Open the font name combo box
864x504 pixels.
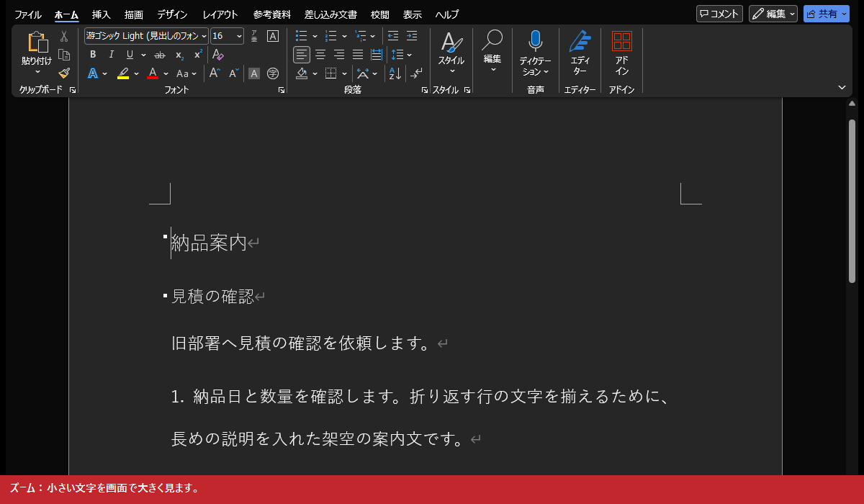[147, 36]
